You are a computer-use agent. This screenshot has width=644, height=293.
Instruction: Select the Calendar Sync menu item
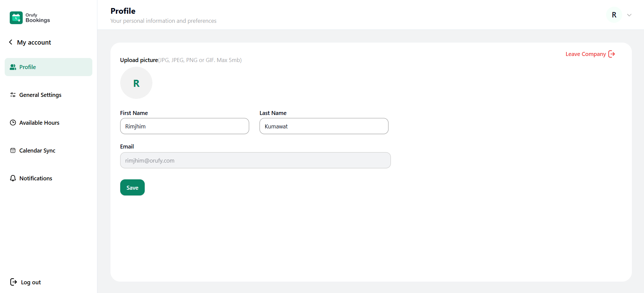pos(37,151)
